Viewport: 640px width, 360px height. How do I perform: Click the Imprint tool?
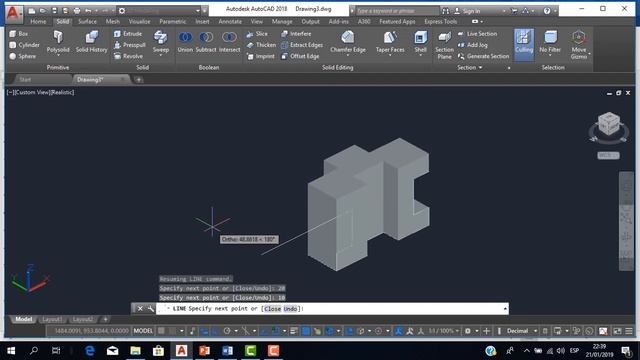click(x=260, y=56)
